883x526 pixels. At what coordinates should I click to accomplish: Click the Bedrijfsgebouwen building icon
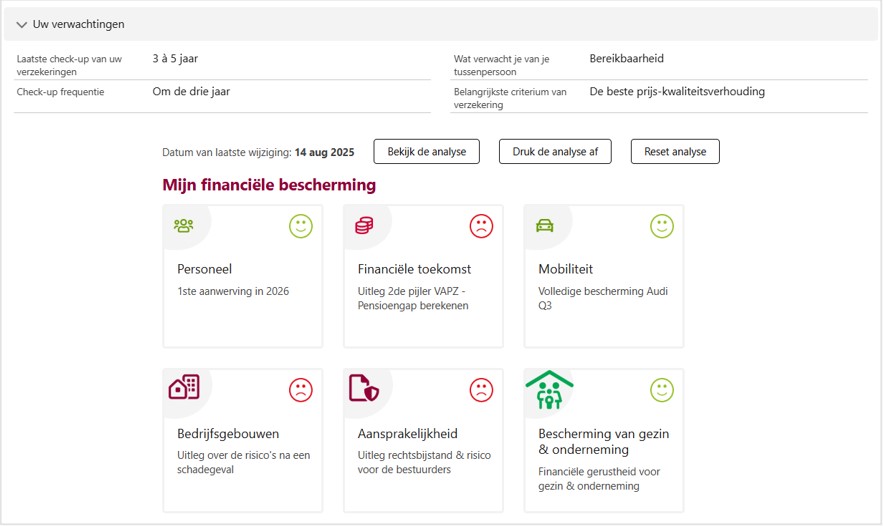click(184, 388)
